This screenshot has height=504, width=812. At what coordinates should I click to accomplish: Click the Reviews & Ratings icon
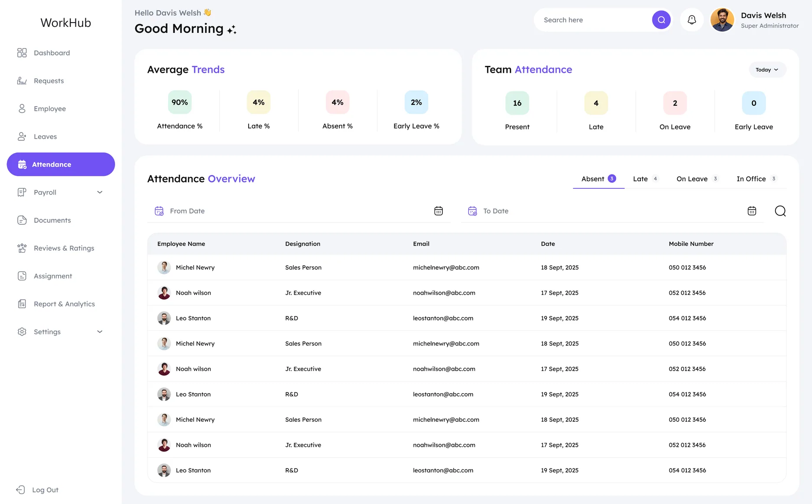pyautogui.click(x=22, y=248)
